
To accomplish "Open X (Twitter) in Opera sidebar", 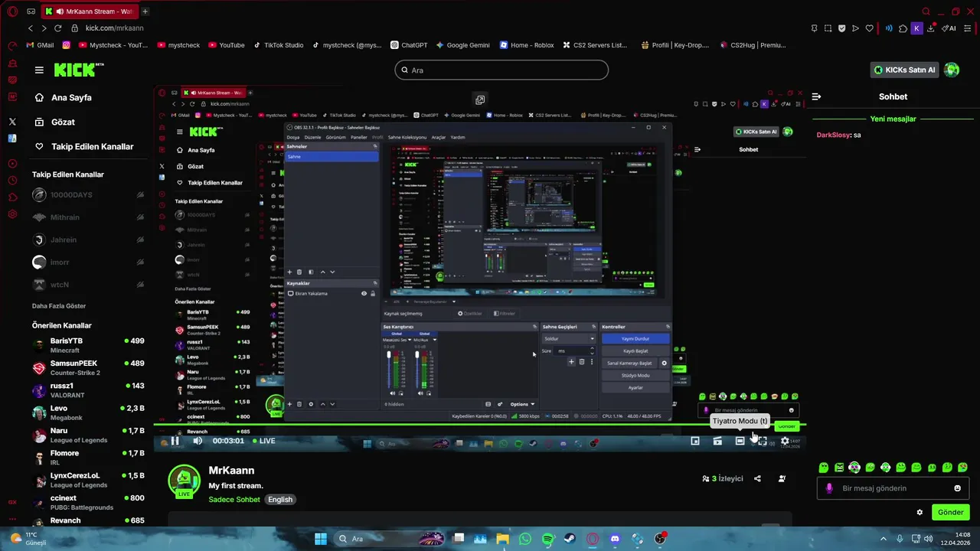I will (12, 122).
